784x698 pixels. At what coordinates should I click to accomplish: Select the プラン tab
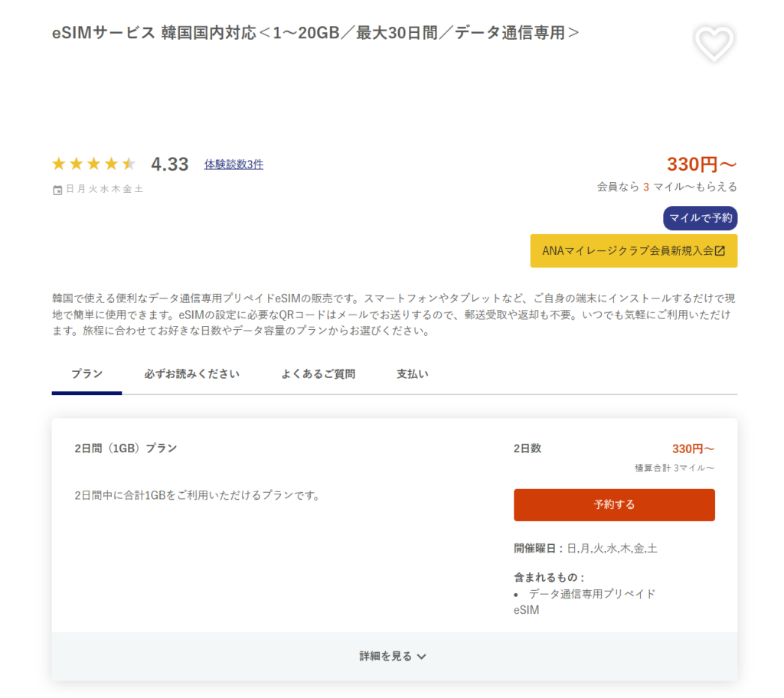(x=87, y=374)
